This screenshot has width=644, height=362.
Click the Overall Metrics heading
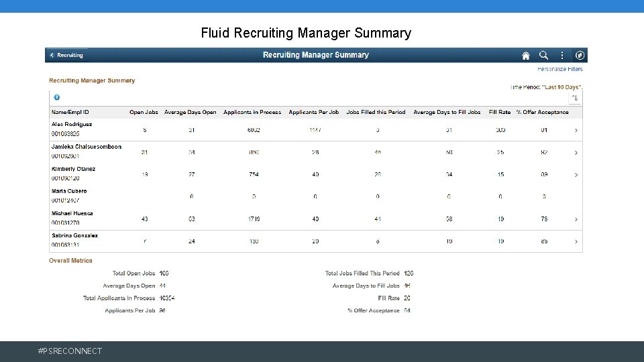coord(70,261)
